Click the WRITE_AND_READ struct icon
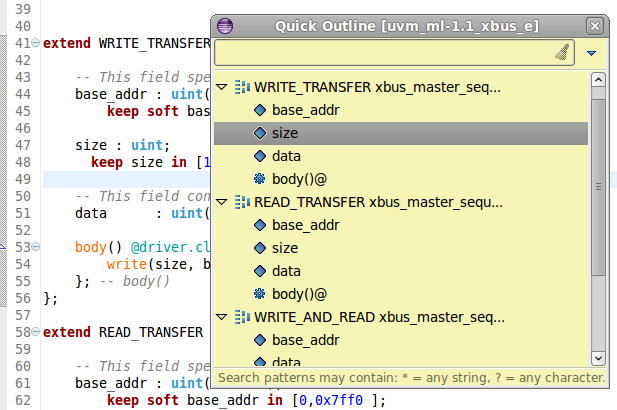This screenshot has width=617, height=410. coord(242,317)
